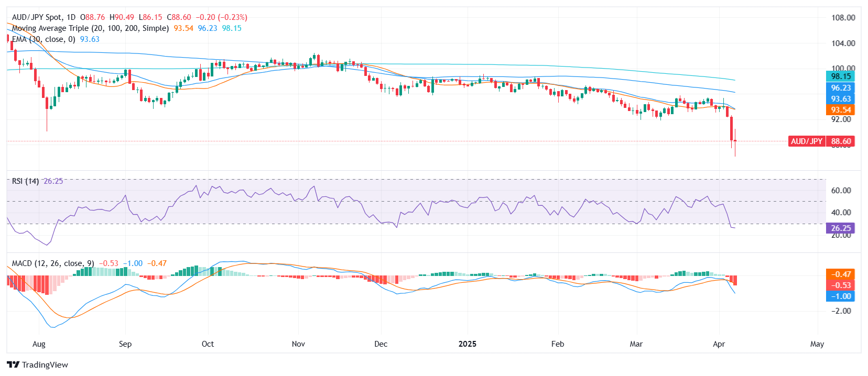Image resolution: width=868 pixels, height=376 pixels.
Task: Click the blue MACD -1.00 value tag
Action: click(840, 296)
